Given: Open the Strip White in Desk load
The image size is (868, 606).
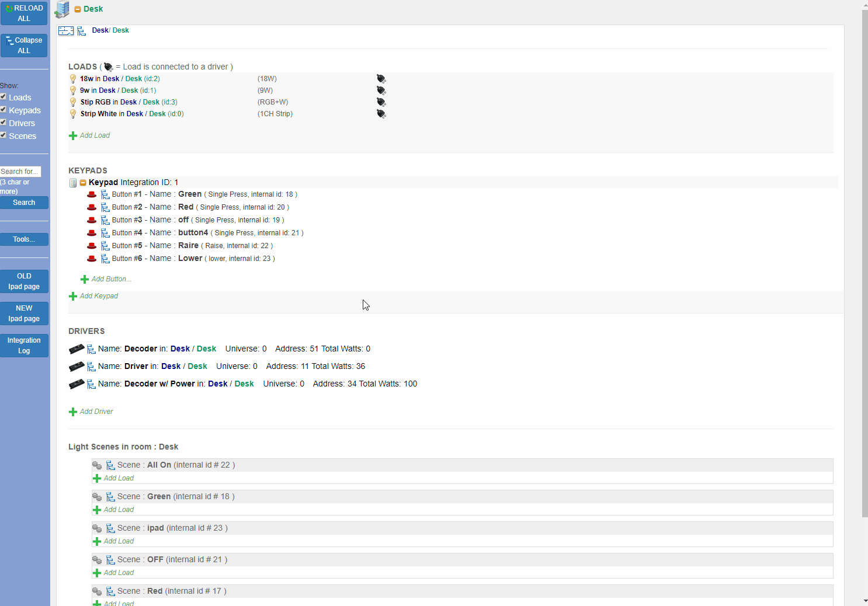Looking at the screenshot, I should (x=132, y=114).
